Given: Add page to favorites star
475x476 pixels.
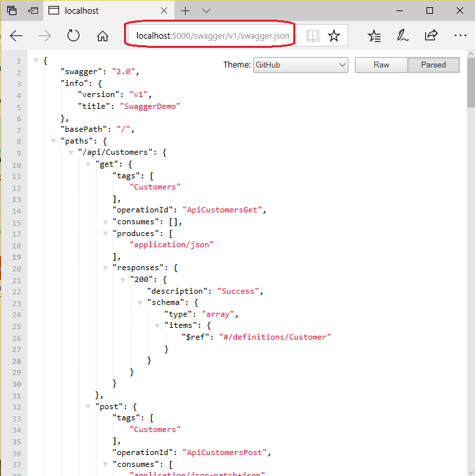Looking at the screenshot, I should pos(334,36).
